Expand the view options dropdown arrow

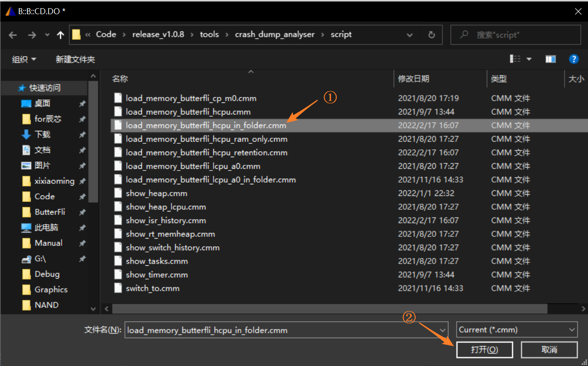click(529, 59)
